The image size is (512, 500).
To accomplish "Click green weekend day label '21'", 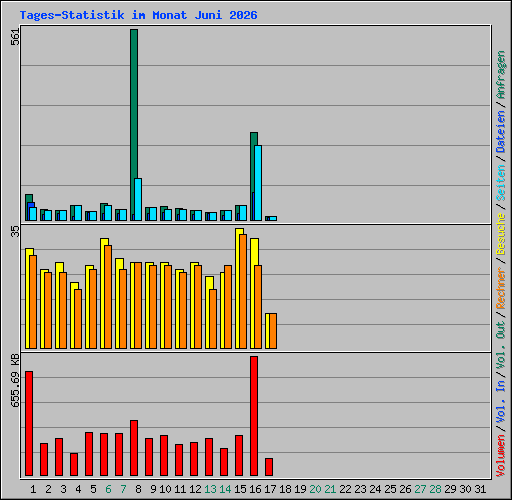I will (x=330, y=489).
